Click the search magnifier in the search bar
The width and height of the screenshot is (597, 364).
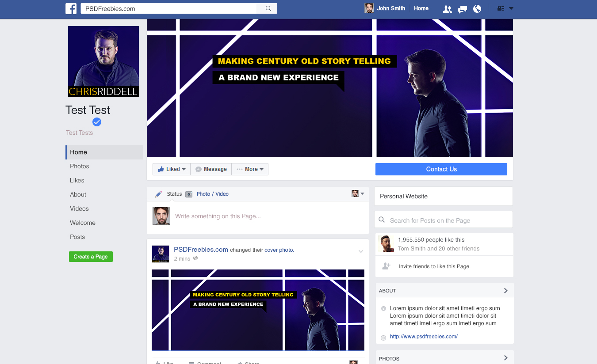click(267, 8)
